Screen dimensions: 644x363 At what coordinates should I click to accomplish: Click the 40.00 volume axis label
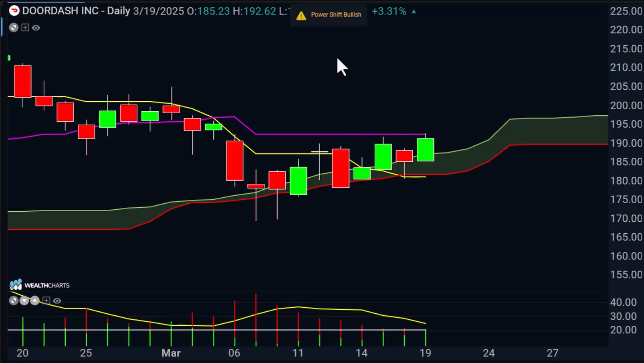(x=623, y=302)
